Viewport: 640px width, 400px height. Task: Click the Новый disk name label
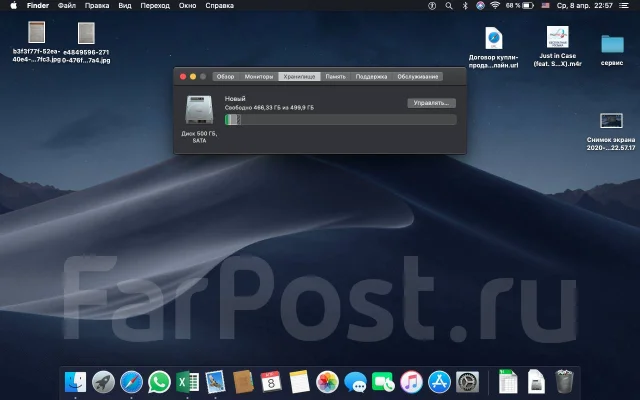click(235, 98)
